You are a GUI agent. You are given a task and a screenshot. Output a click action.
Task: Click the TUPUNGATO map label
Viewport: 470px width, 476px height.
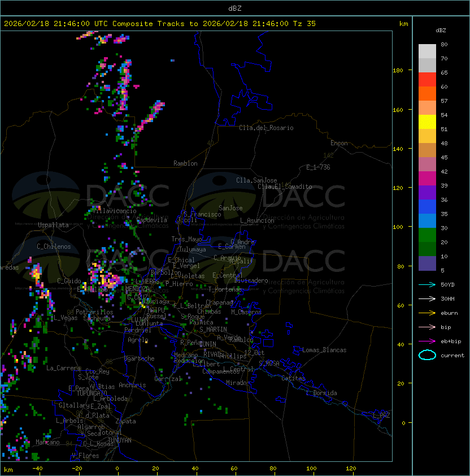(x=92, y=393)
